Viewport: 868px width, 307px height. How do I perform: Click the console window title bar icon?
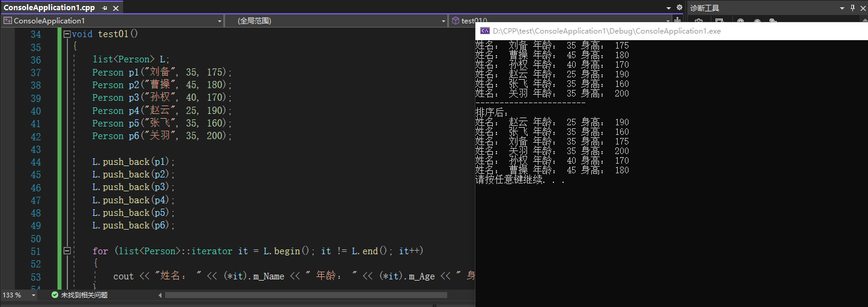coord(484,31)
